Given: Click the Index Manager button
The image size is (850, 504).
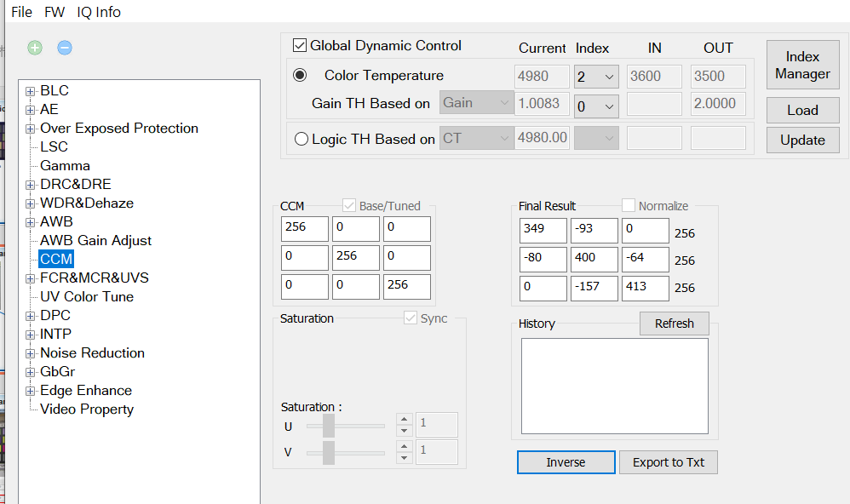Looking at the screenshot, I should 802,66.
